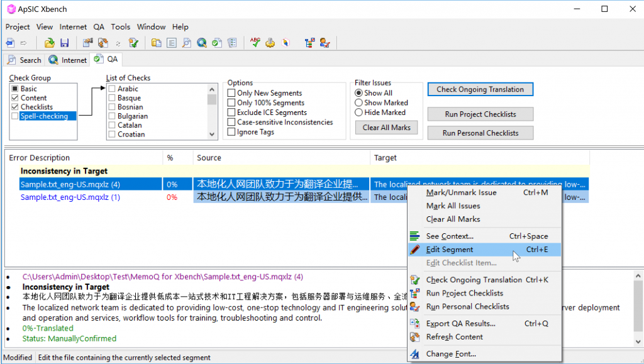Open the Project menu in the menu bar
The width and height of the screenshot is (644, 364).
click(18, 27)
